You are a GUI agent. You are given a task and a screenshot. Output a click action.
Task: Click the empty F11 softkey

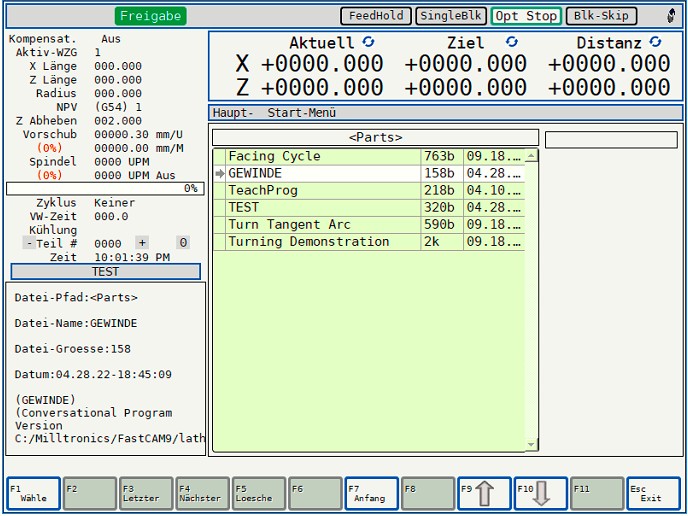click(x=597, y=494)
